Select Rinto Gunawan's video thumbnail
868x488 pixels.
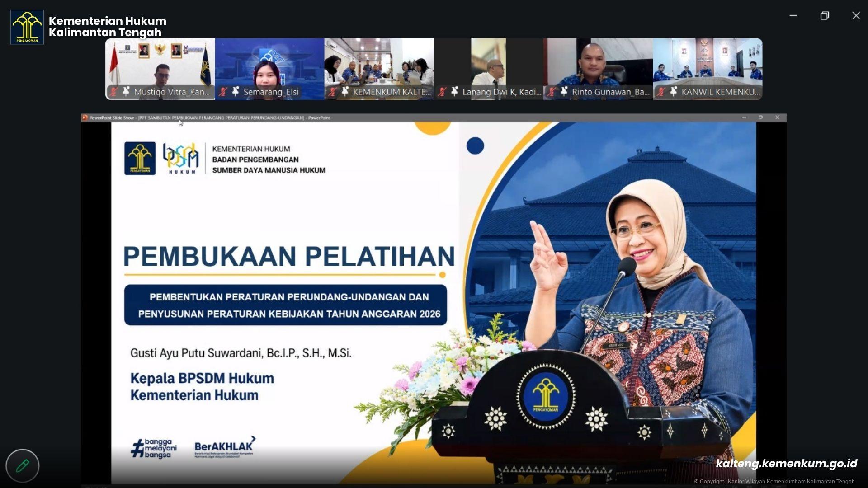click(598, 69)
